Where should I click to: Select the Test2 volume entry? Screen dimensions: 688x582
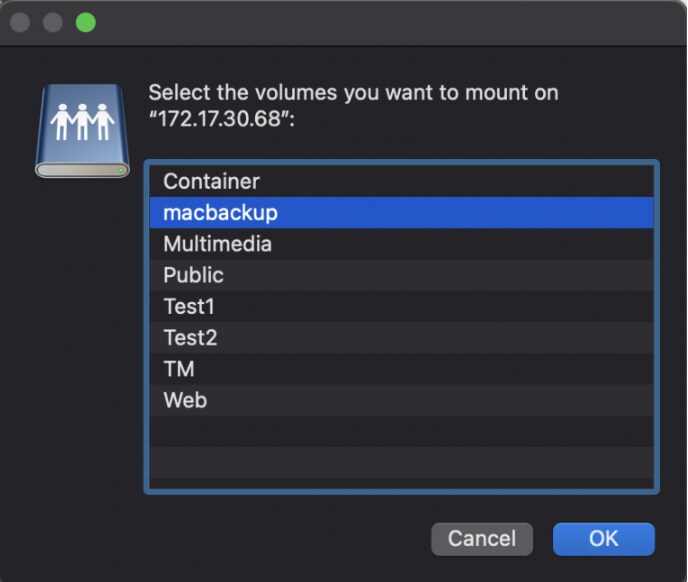(190, 338)
